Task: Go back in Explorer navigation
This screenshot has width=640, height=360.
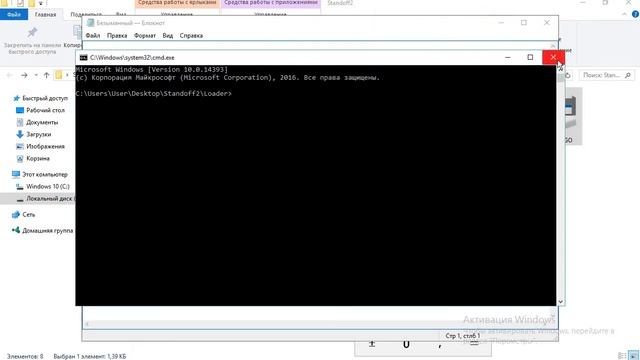Action: pos(10,75)
